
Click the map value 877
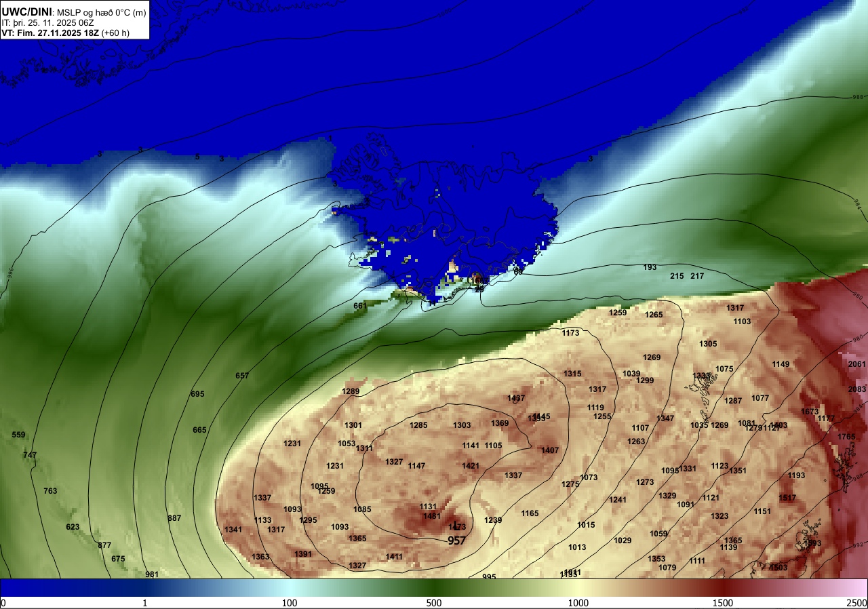point(104,545)
